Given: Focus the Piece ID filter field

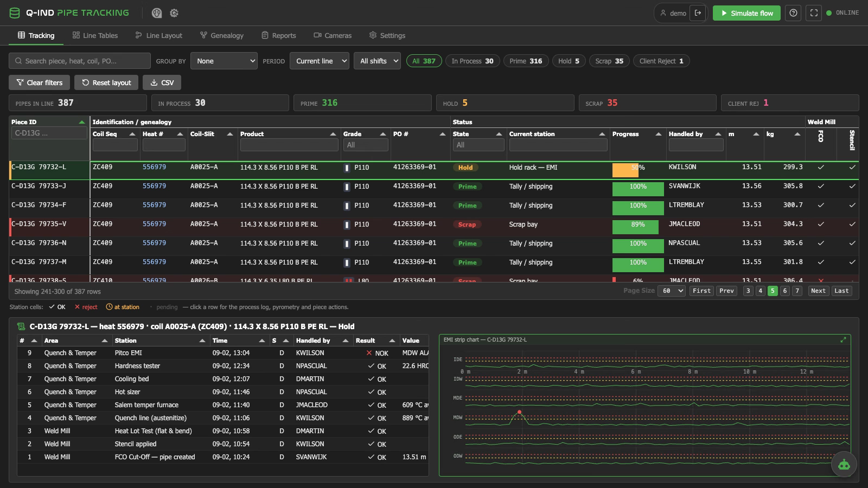Looking at the screenshot, I should (49, 133).
